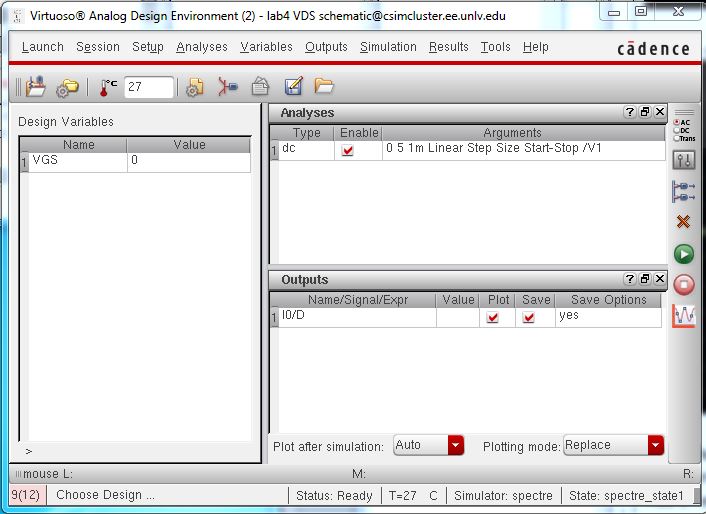Open the Simulation menu
The height and width of the screenshot is (514, 706).
pos(388,47)
